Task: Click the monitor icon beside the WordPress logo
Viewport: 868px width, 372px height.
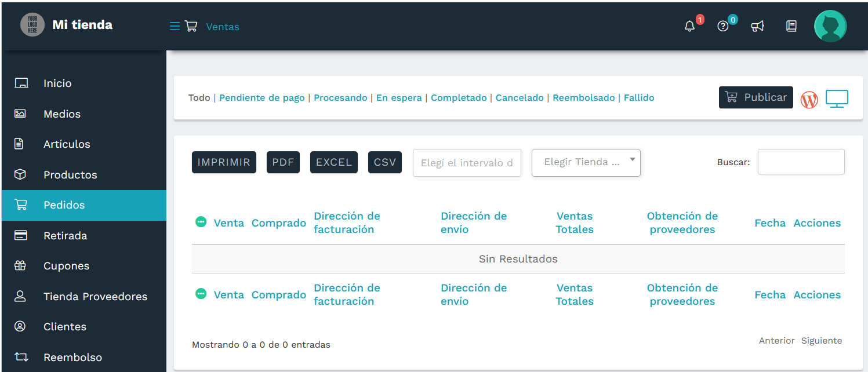Action: 837,99
